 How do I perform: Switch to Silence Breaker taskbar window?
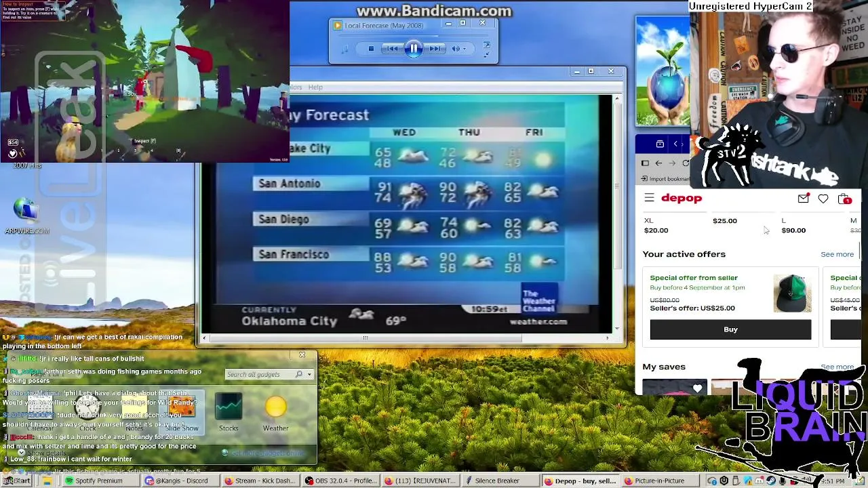tap(501, 481)
